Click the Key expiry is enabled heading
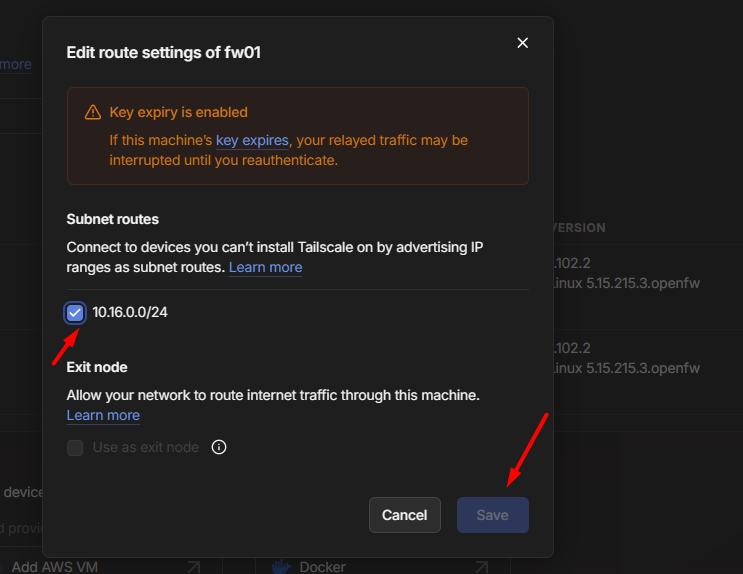This screenshot has width=743, height=574. point(179,112)
